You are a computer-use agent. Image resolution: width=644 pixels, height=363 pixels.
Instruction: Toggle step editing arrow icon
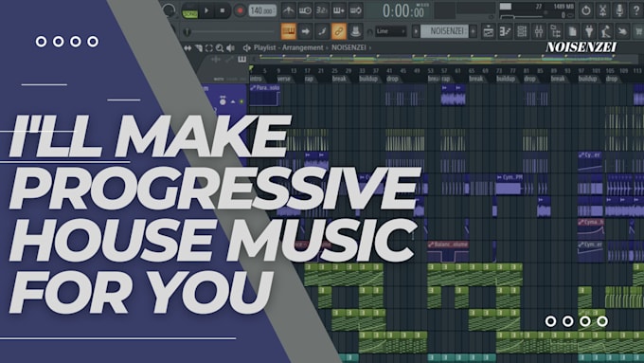[x=306, y=31]
